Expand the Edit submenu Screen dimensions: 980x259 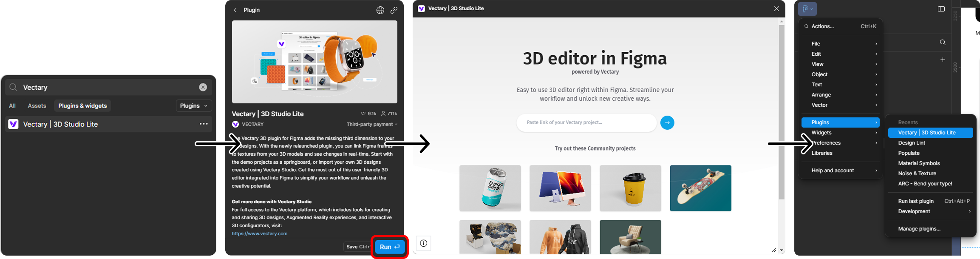pyautogui.click(x=840, y=54)
